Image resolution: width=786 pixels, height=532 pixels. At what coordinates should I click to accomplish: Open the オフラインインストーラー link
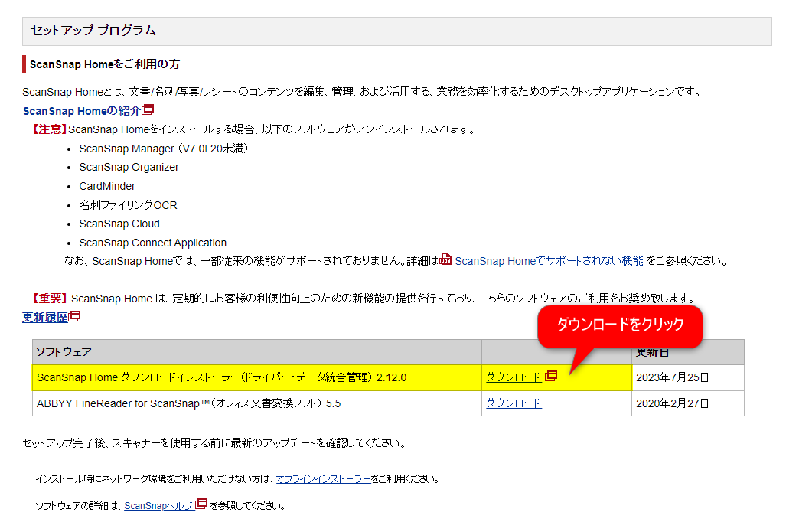coord(324,479)
